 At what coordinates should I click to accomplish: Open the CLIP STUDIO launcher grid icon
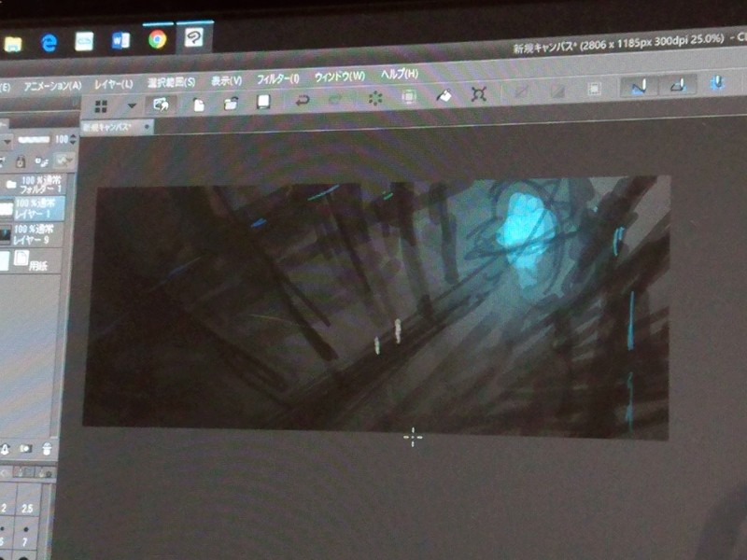point(101,106)
